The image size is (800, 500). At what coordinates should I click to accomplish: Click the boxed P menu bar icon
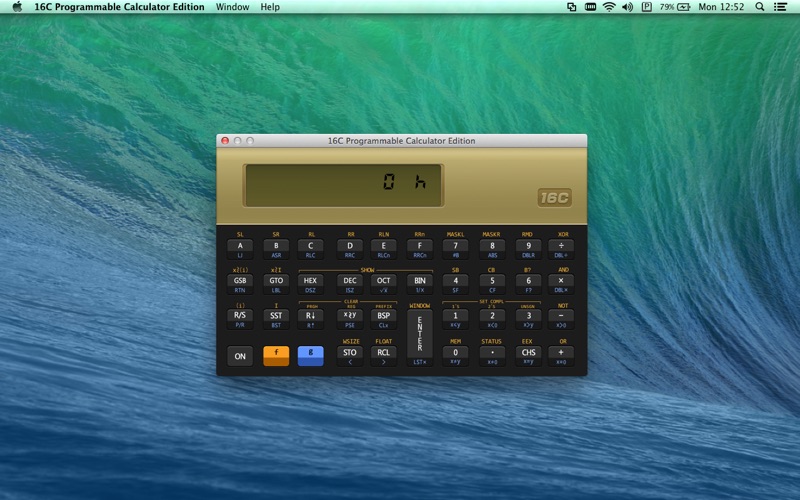click(x=646, y=7)
